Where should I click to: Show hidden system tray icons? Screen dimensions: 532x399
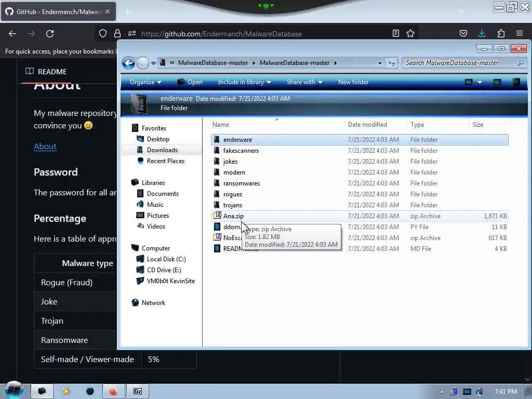[442, 392]
